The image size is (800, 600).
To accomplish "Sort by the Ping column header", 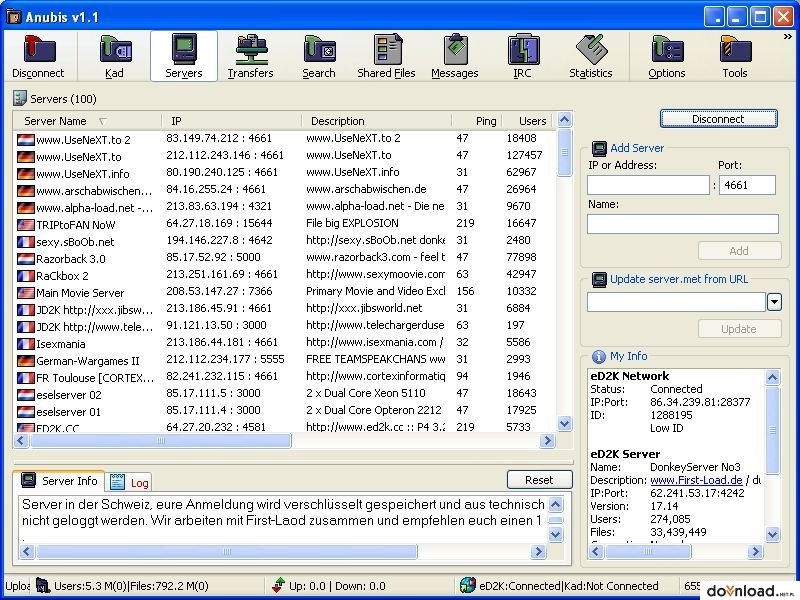I will 477,121.
